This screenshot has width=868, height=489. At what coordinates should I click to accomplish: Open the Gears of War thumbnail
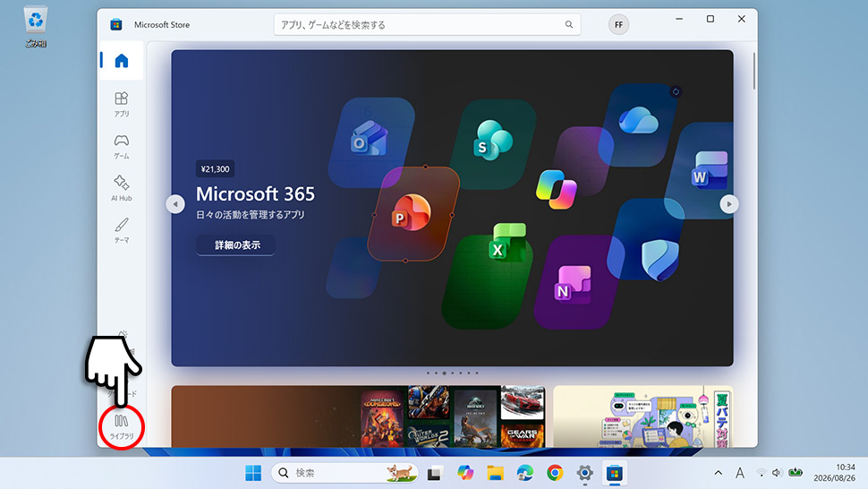click(523, 435)
